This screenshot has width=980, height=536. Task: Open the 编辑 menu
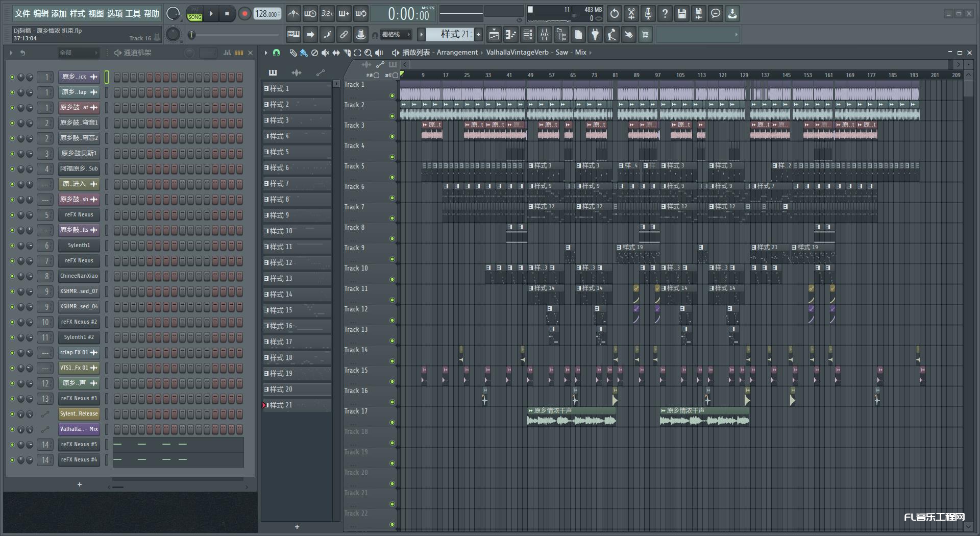[x=41, y=14]
